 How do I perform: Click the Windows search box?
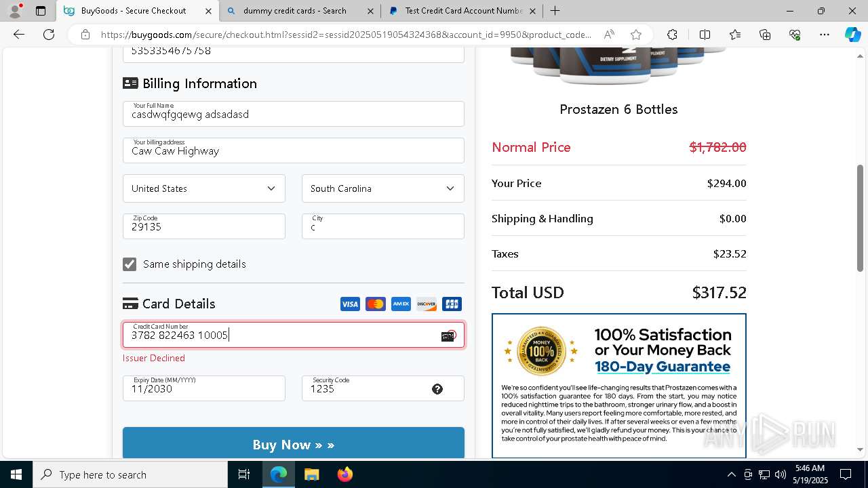[x=130, y=474]
